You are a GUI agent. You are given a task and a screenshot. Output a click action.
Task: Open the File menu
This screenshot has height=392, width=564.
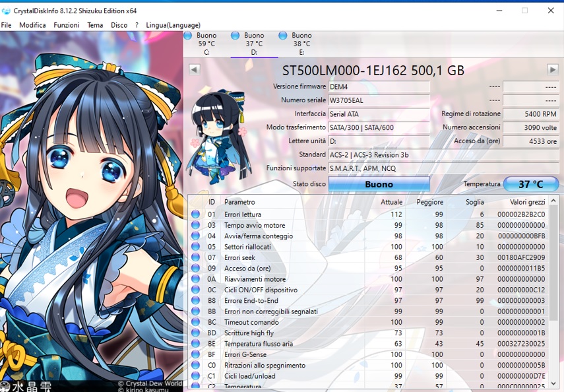click(x=6, y=25)
